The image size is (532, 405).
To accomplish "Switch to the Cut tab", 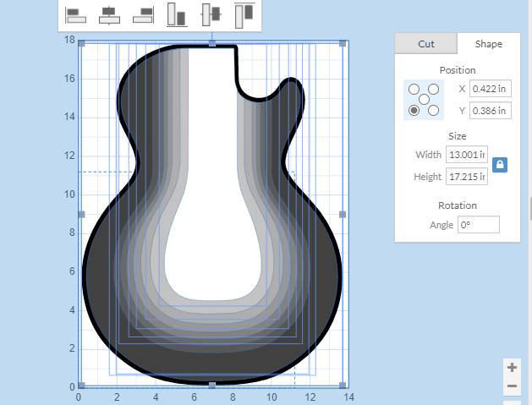I will coord(426,44).
